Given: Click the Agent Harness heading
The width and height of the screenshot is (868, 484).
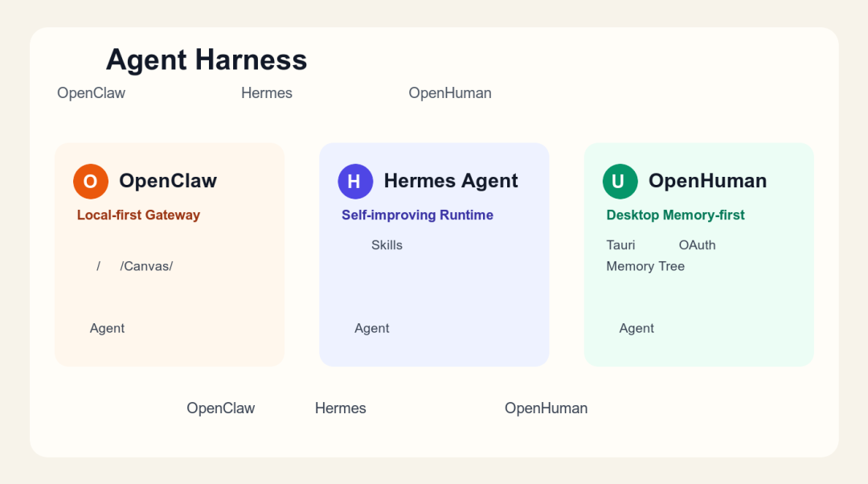Looking at the screenshot, I should 207,59.
